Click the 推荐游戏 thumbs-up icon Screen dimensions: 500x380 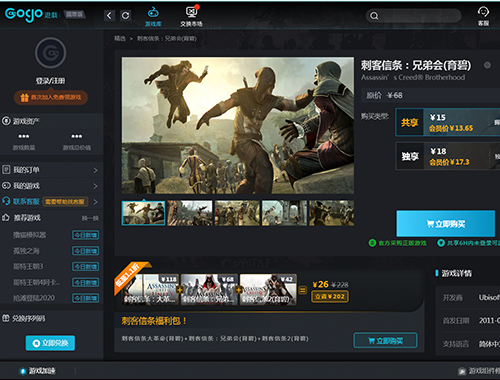(6, 218)
